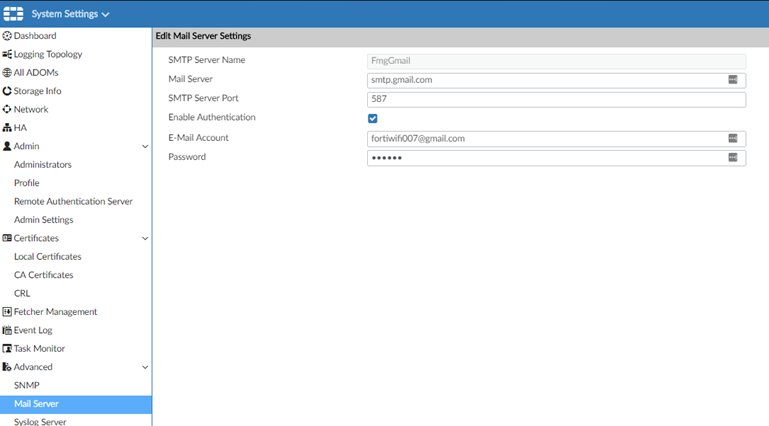
Task: Click the Network icon in sidebar
Action: (7, 109)
